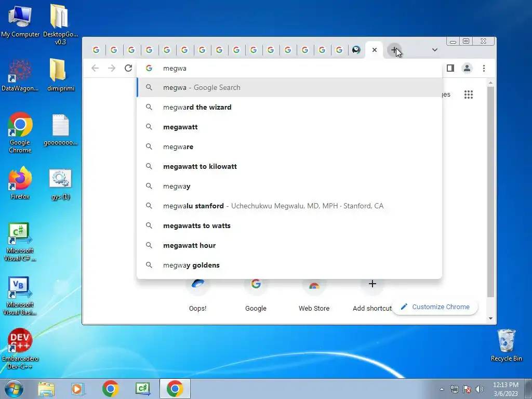Go forward using the forward arrow
The image size is (532, 399).
point(112,68)
